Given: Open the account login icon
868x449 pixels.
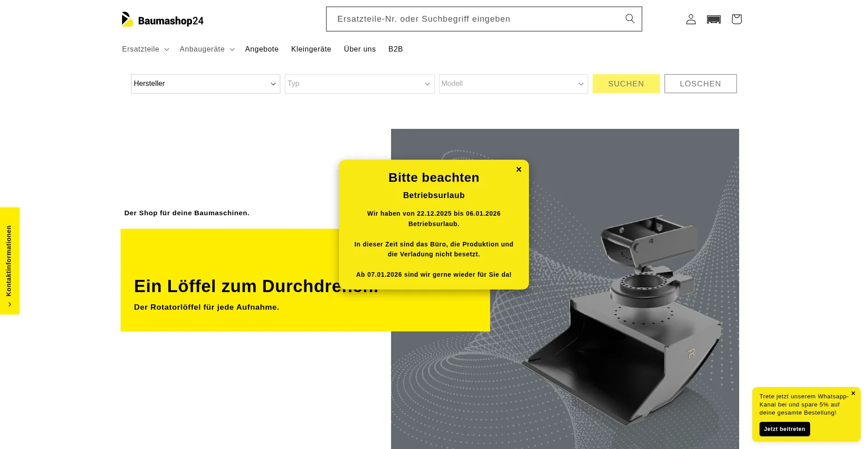Looking at the screenshot, I should 690,19.
